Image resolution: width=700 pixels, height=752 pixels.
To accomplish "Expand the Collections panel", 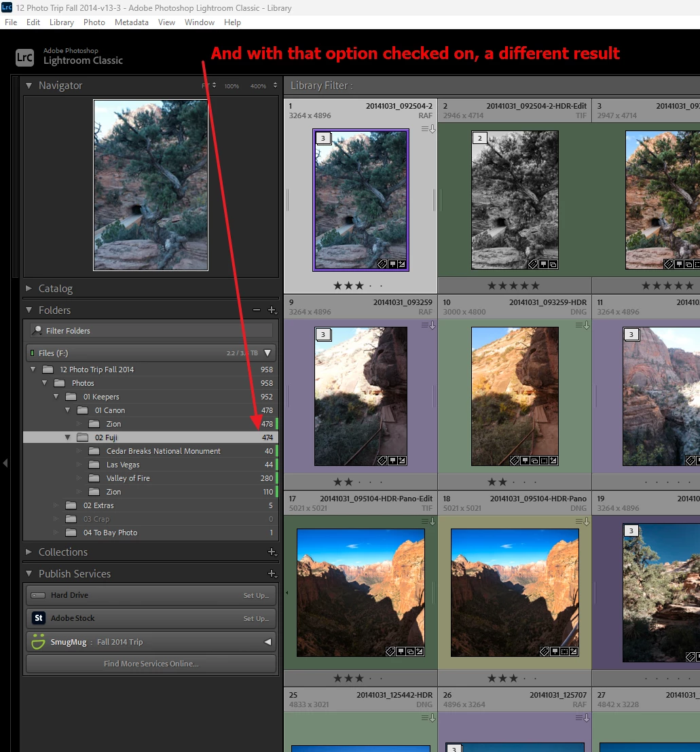I will [29, 552].
